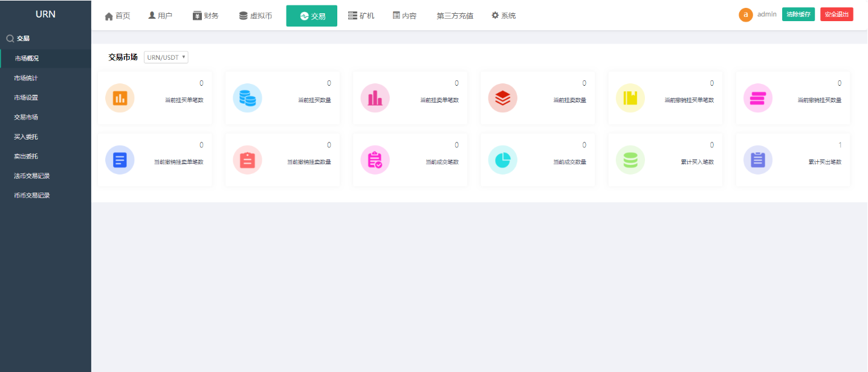Open the URN/USDT market dropdown

pos(166,57)
